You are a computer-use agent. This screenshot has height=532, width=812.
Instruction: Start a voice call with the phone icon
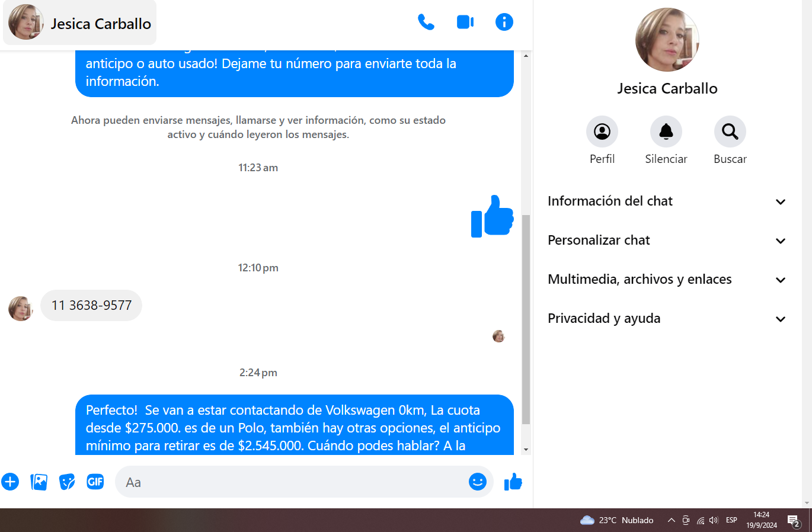[426, 23]
